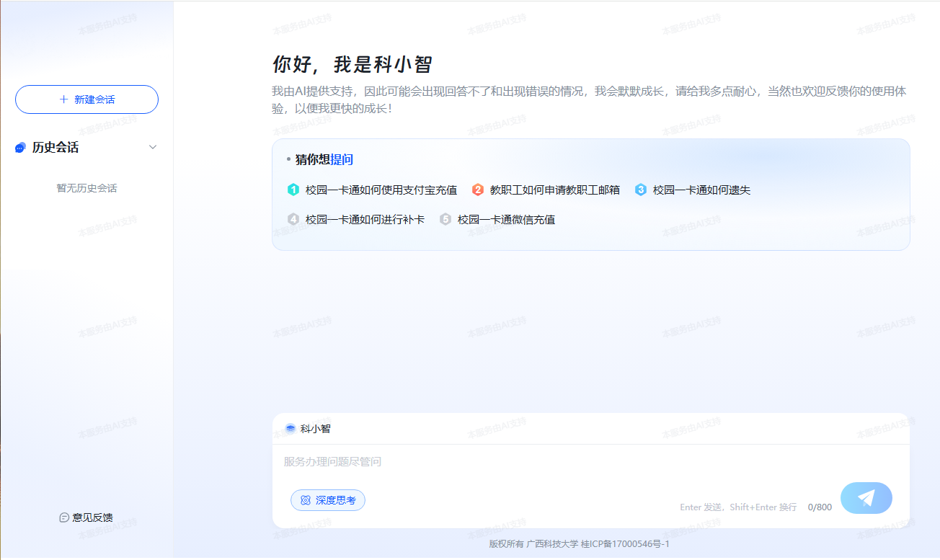
Task: Choose suggested question 教职工如何申请教职工邮箱
Action: click(x=554, y=190)
